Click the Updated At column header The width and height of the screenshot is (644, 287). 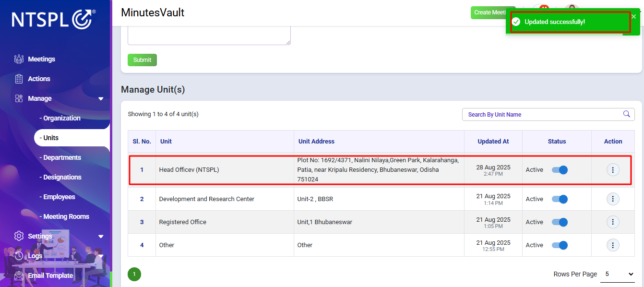pyautogui.click(x=493, y=141)
